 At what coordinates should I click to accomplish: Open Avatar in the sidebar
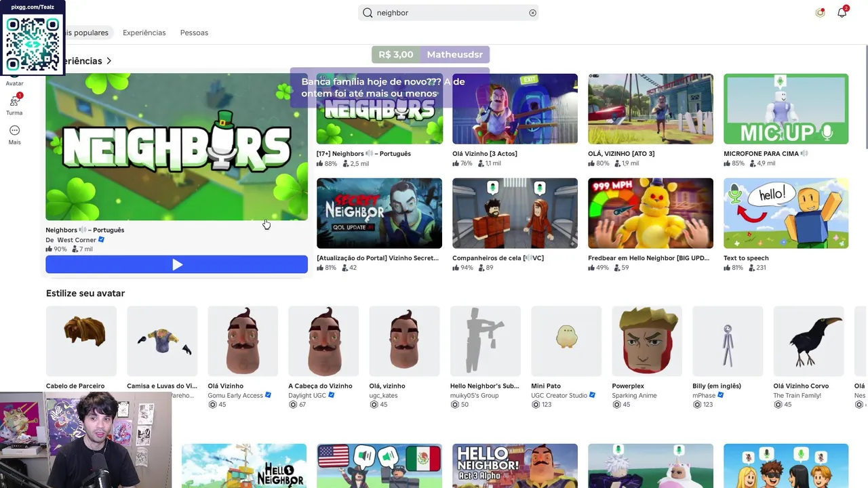[x=14, y=83]
